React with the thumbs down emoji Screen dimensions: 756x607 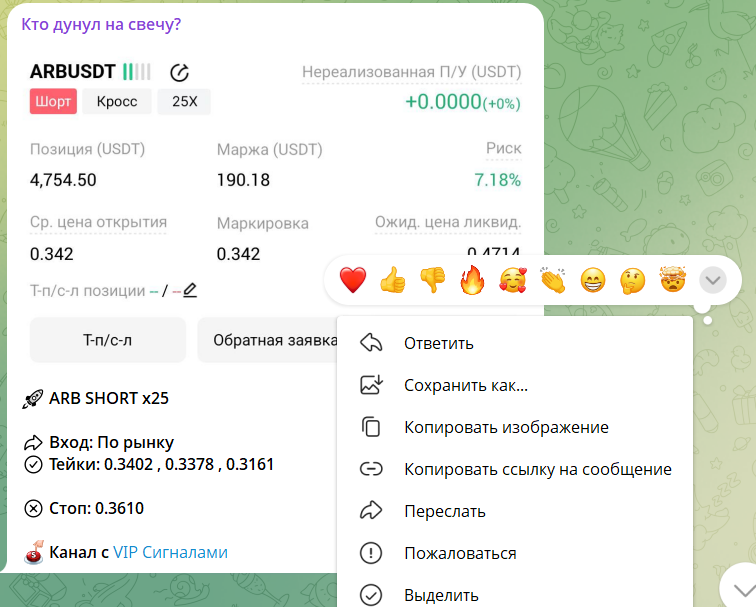(432, 280)
